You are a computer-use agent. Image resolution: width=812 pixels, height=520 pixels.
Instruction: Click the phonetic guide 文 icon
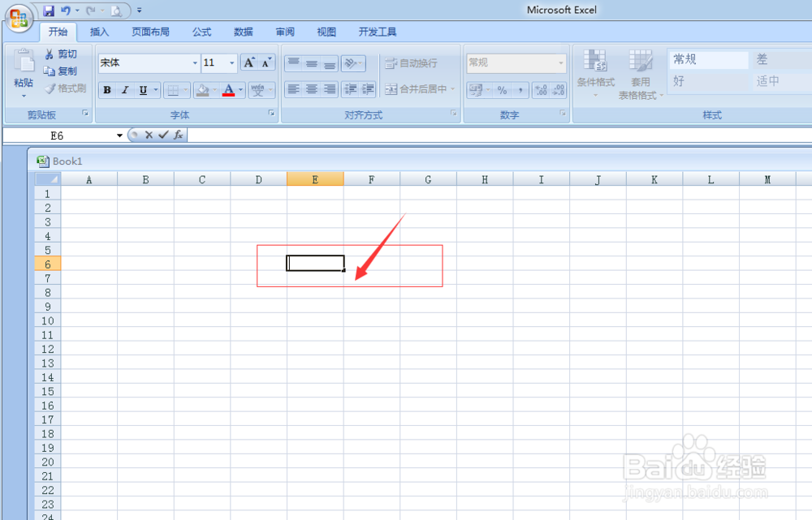click(x=258, y=90)
